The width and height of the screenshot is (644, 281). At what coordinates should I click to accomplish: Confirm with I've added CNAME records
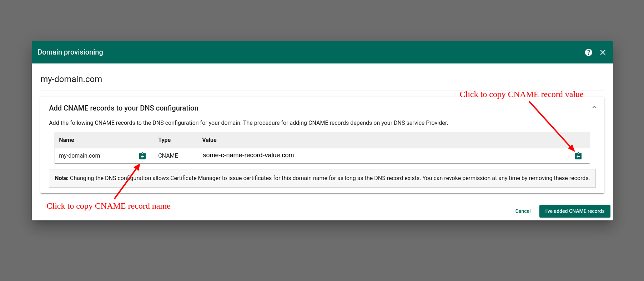pos(574,211)
